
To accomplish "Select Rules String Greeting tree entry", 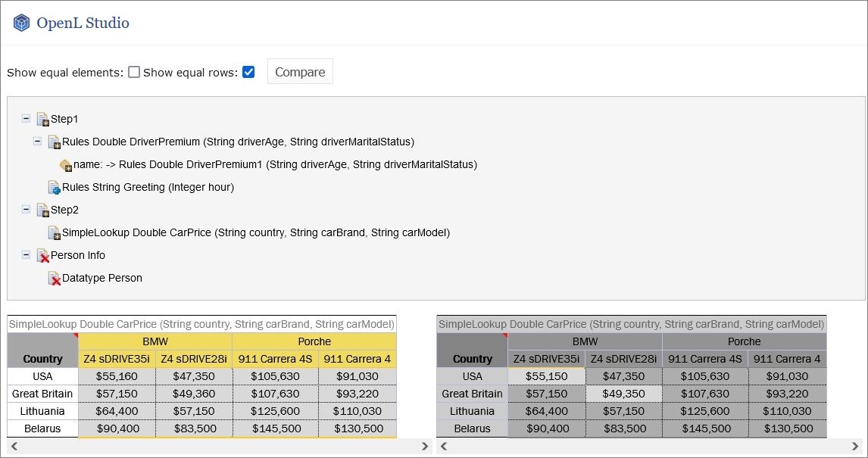I will pyautogui.click(x=148, y=187).
